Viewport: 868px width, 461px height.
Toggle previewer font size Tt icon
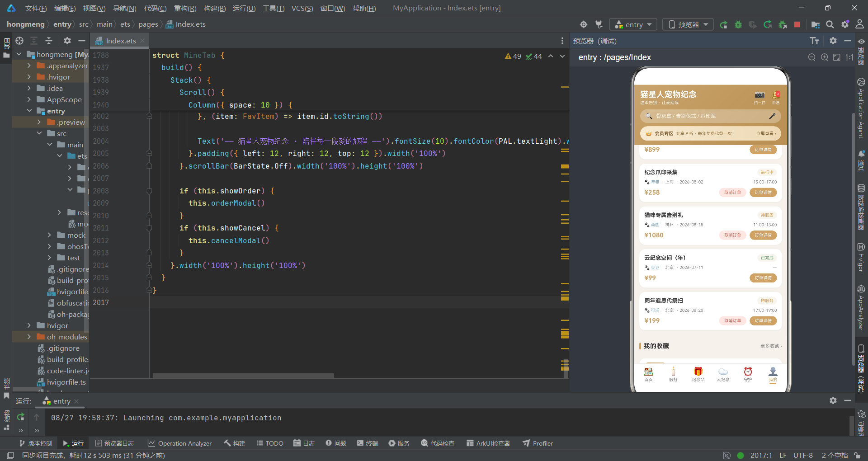pos(814,41)
